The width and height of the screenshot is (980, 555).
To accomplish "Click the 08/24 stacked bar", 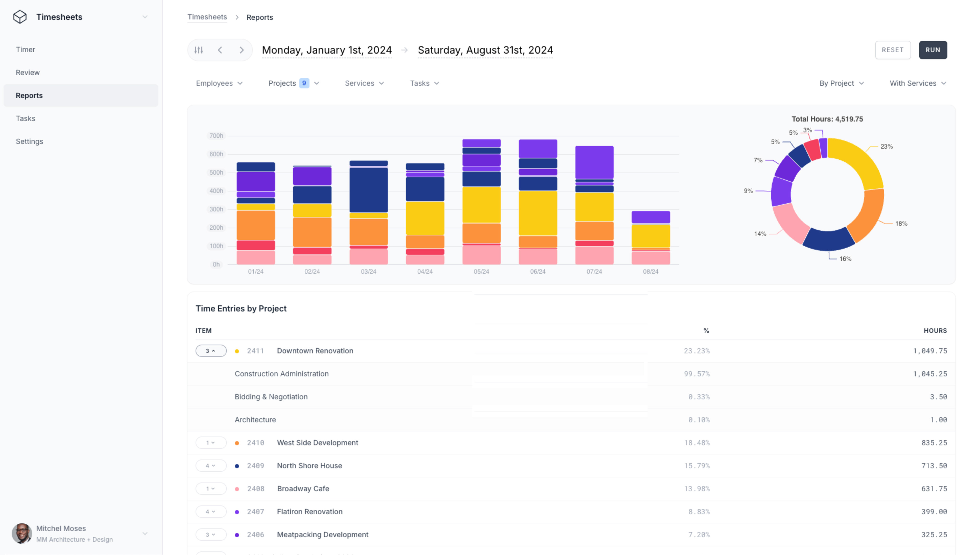I will pos(651,237).
